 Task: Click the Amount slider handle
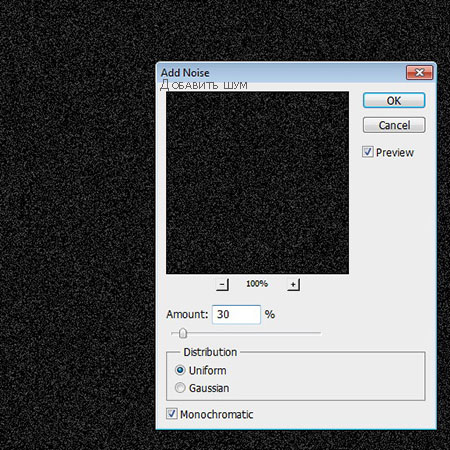pyautogui.click(x=183, y=333)
